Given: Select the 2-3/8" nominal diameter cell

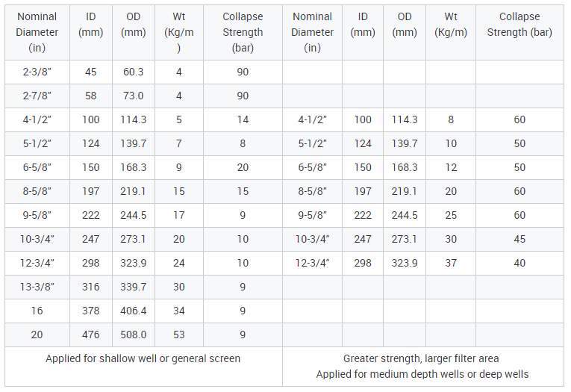Looking at the screenshot, I should 37,72.
